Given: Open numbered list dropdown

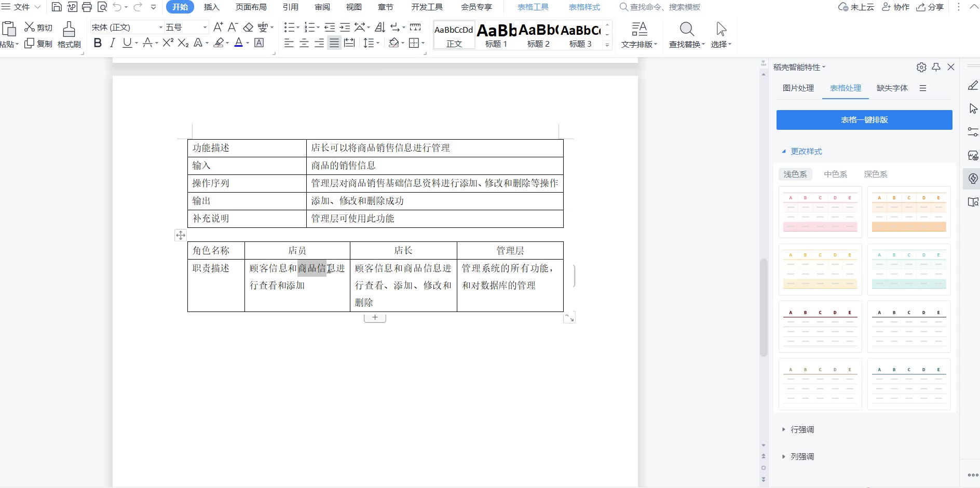Looking at the screenshot, I should [318, 28].
